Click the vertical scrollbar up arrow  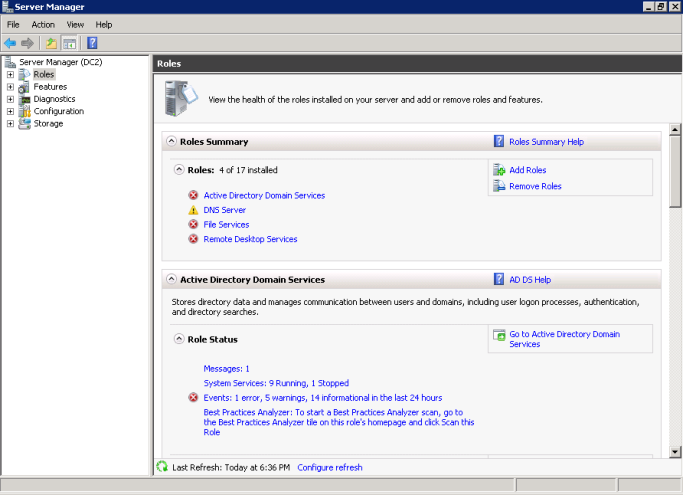pos(675,129)
